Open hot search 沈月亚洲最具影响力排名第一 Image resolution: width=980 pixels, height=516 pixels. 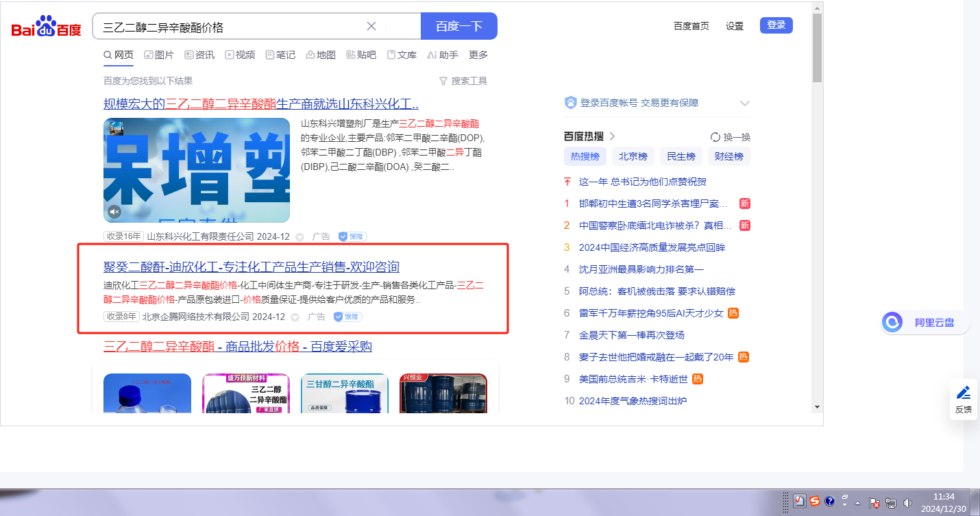pos(641,269)
